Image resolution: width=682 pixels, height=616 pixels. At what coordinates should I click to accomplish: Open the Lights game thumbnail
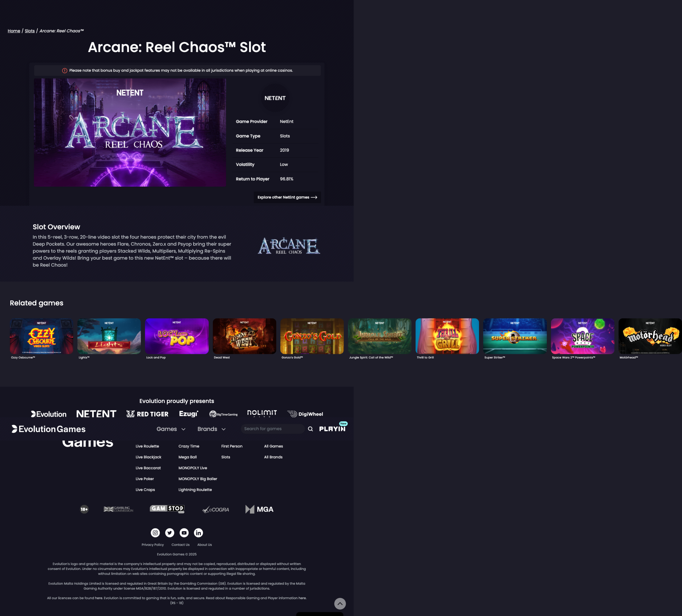point(109,336)
